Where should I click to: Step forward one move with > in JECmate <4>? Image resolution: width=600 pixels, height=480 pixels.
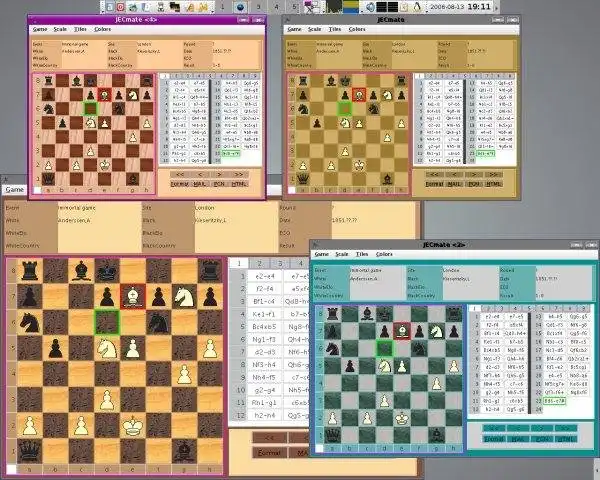[220, 175]
